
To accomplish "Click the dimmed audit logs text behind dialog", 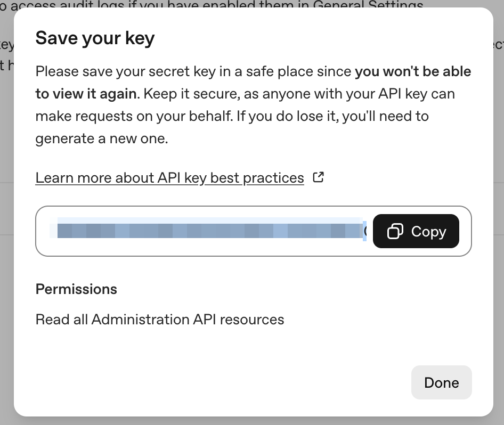I will (213, 4).
